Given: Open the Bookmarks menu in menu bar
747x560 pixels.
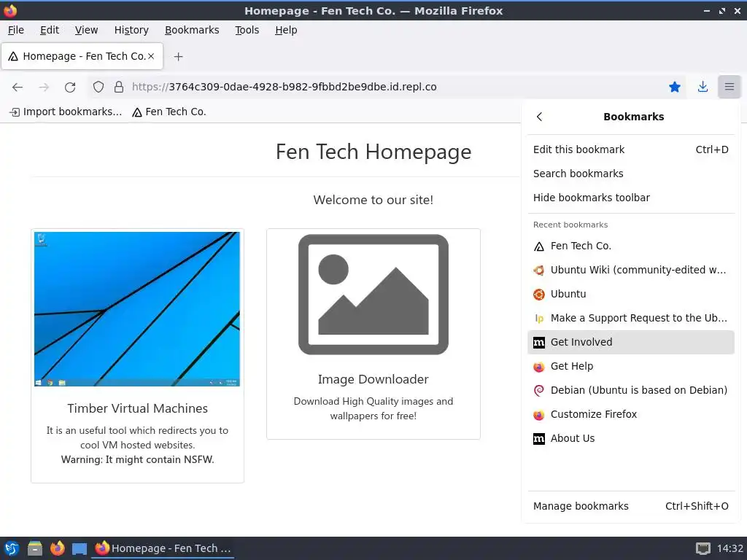Looking at the screenshot, I should [x=192, y=30].
